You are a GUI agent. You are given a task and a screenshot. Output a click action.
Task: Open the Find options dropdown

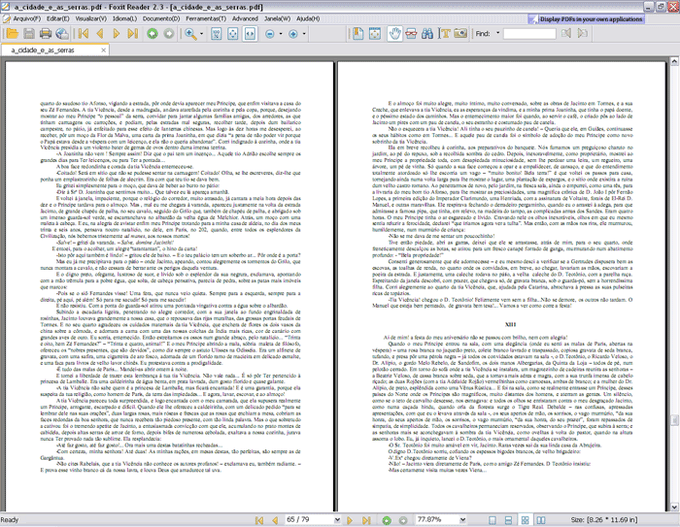click(498, 33)
